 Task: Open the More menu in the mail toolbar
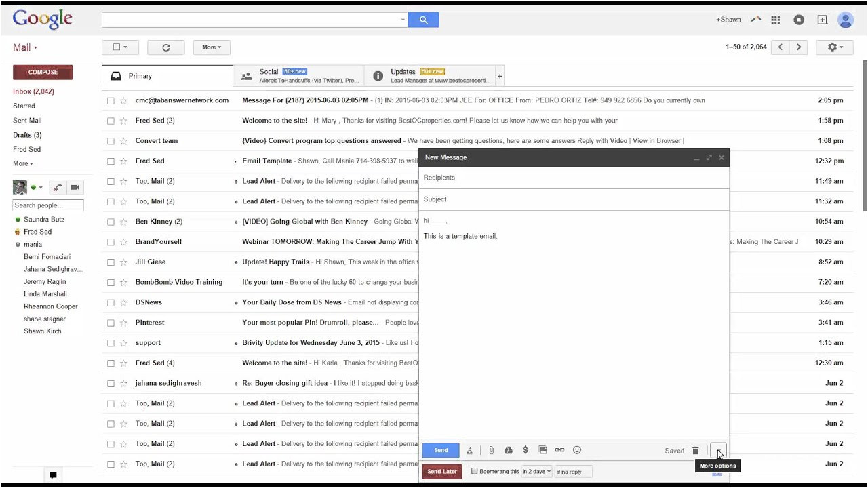[x=210, y=47]
